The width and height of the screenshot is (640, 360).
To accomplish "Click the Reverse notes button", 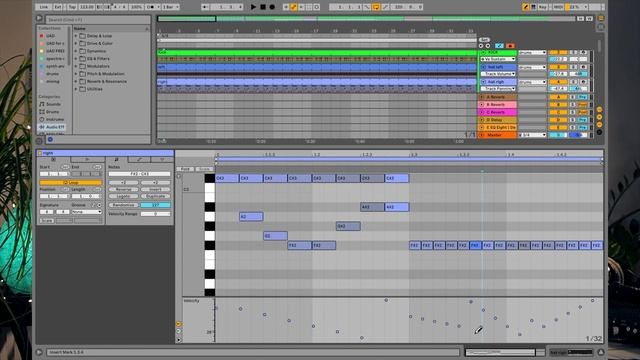I will tap(123, 189).
